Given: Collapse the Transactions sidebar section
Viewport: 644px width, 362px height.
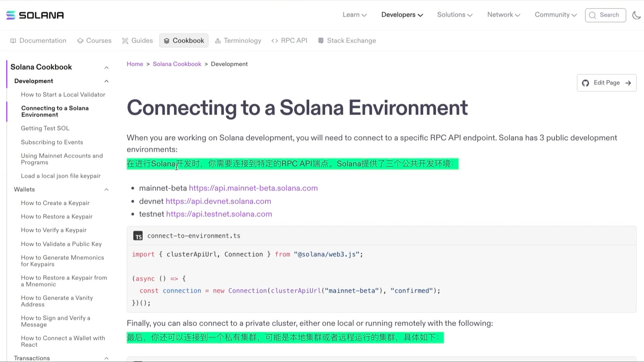Looking at the screenshot, I should pos(106,358).
